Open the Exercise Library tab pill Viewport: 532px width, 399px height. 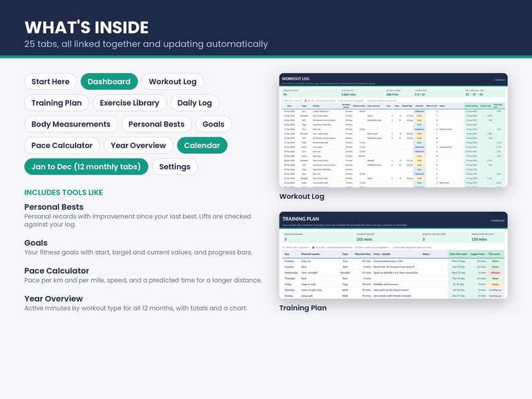129,102
